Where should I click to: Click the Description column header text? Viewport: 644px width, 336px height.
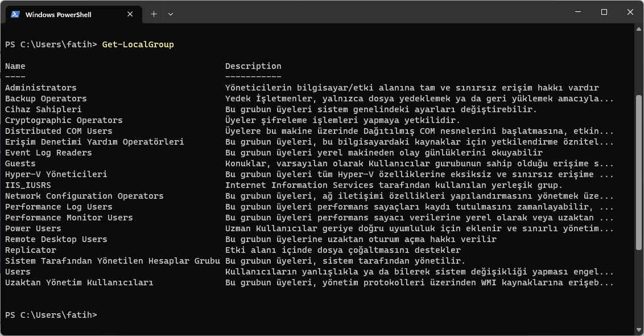click(x=253, y=65)
